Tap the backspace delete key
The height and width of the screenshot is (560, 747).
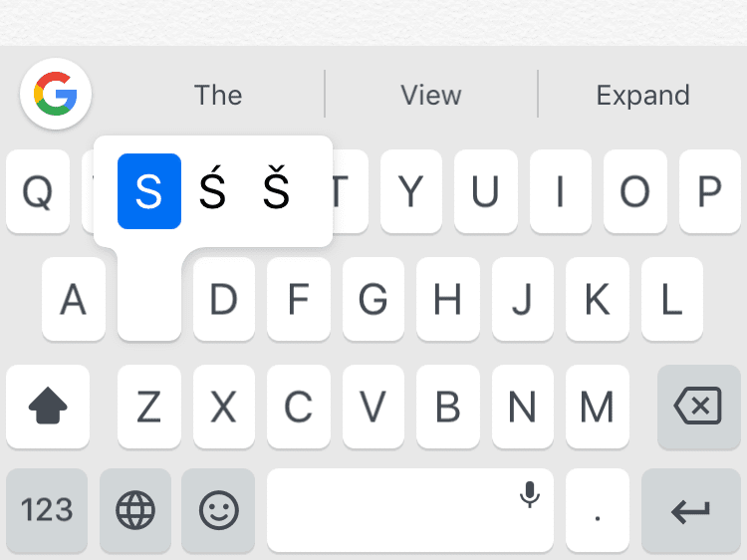[x=698, y=407]
